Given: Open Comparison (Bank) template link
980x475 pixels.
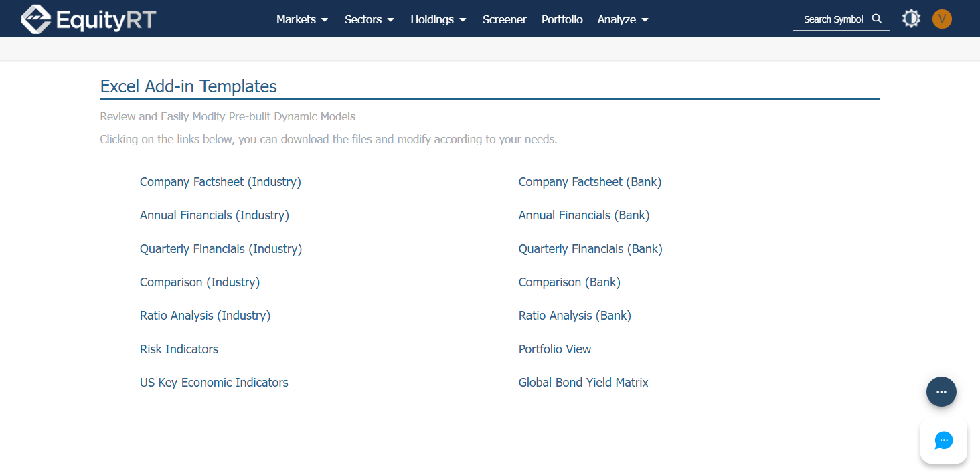Looking at the screenshot, I should 570,282.
